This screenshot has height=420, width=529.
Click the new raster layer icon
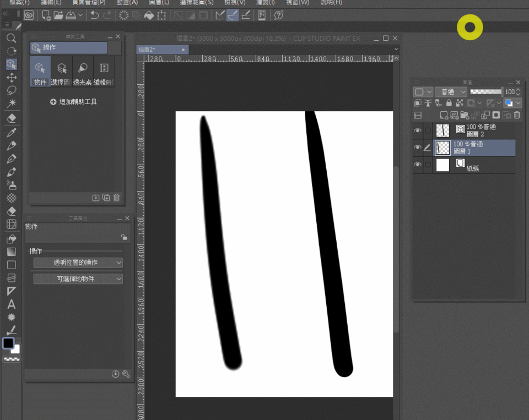(x=444, y=115)
